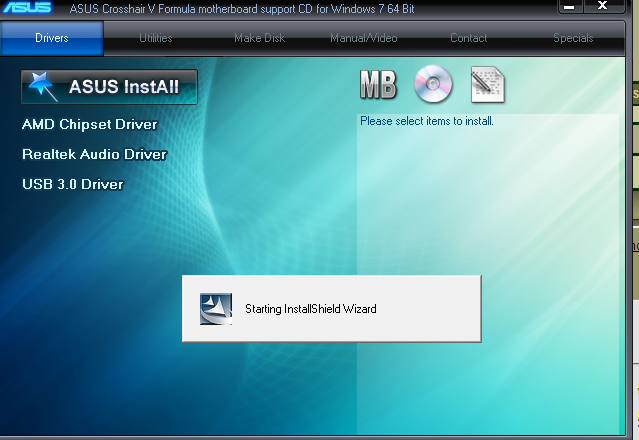Install the AMD Chipset Driver
Viewport: 639px width, 440px height.
[x=90, y=124]
